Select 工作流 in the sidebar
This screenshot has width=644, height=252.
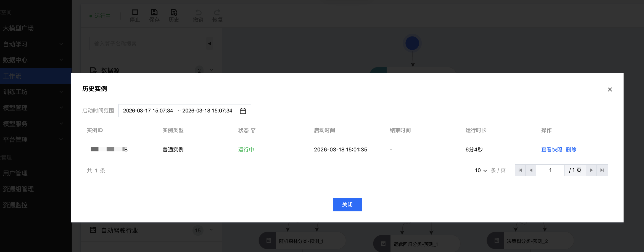pyautogui.click(x=36, y=76)
